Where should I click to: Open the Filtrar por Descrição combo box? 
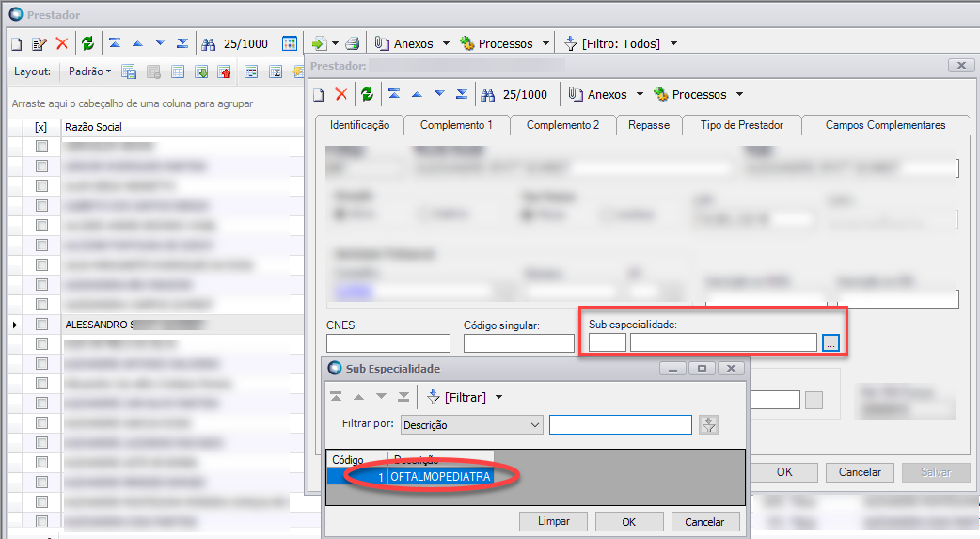472,424
